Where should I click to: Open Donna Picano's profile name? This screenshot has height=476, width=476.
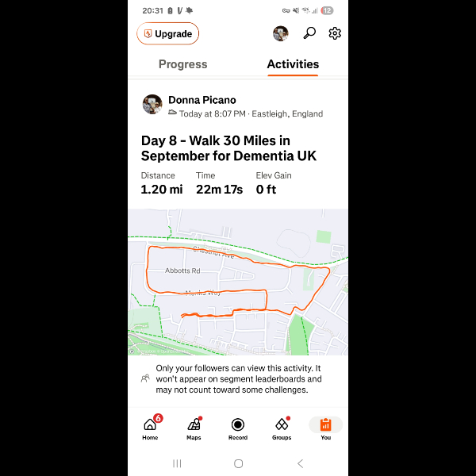tap(202, 100)
